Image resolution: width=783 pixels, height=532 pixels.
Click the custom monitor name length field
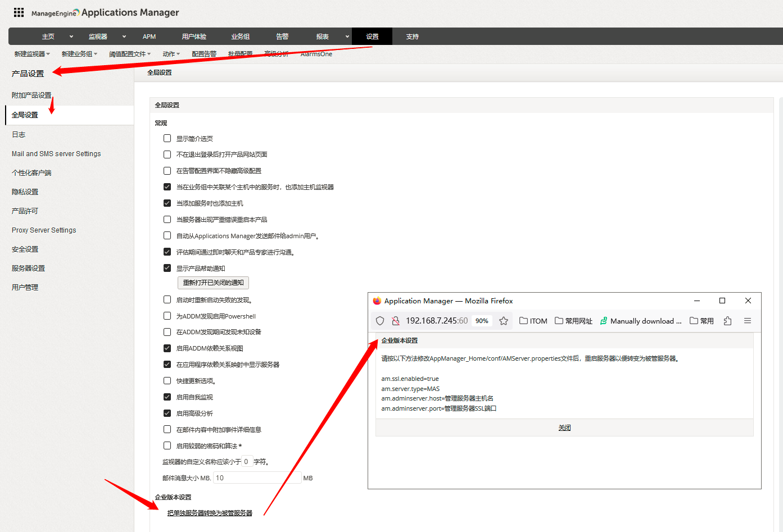247,462
